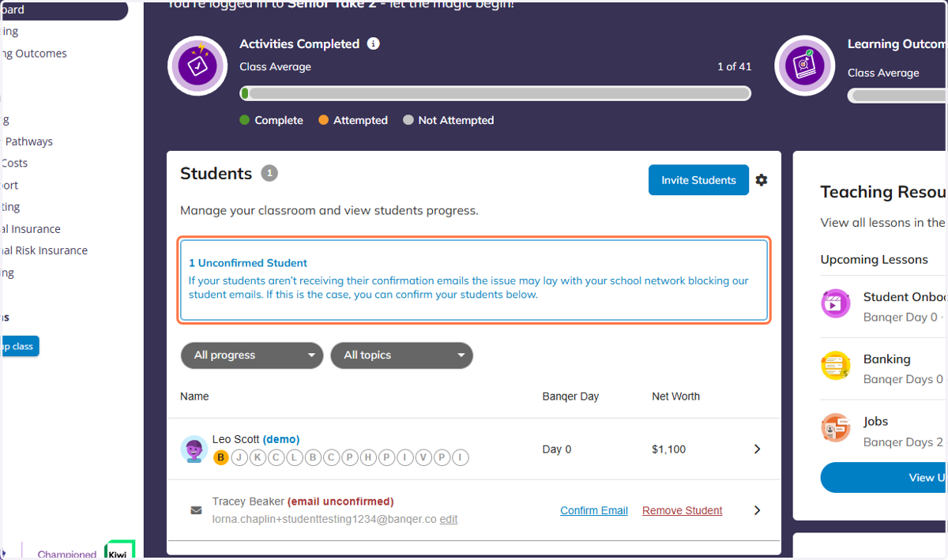This screenshot has width=948, height=560.
Task: Click the Activities Completed purple badge icon
Action: 197,66
